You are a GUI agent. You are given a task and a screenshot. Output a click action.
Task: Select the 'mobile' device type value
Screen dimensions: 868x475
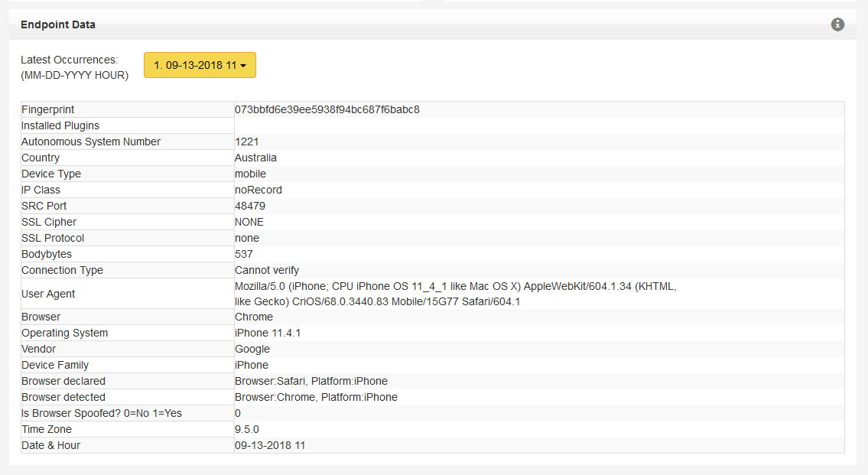pos(251,174)
